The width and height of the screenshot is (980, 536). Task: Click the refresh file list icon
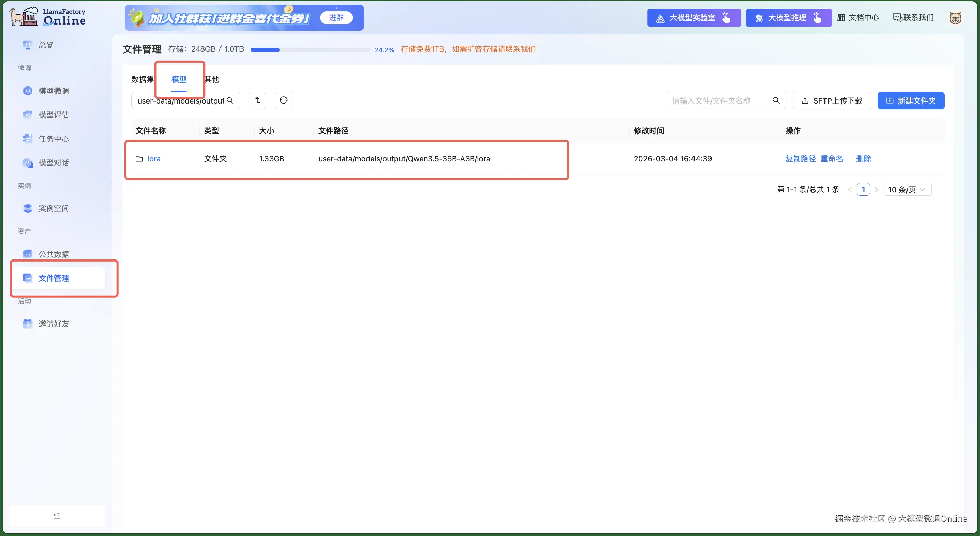tap(283, 100)
